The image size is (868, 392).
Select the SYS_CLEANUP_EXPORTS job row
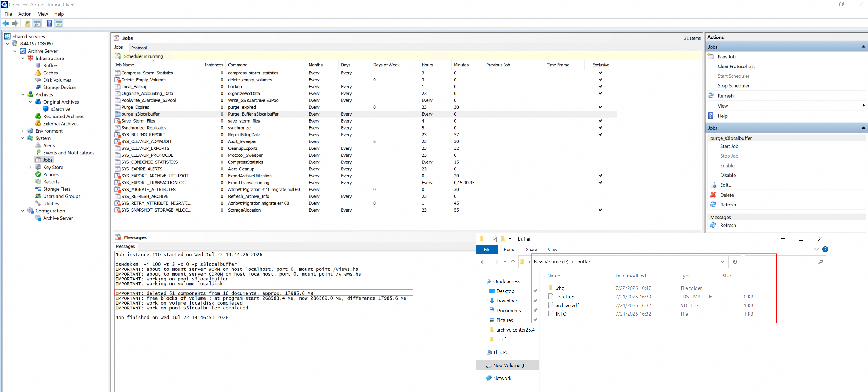point(365,148)
